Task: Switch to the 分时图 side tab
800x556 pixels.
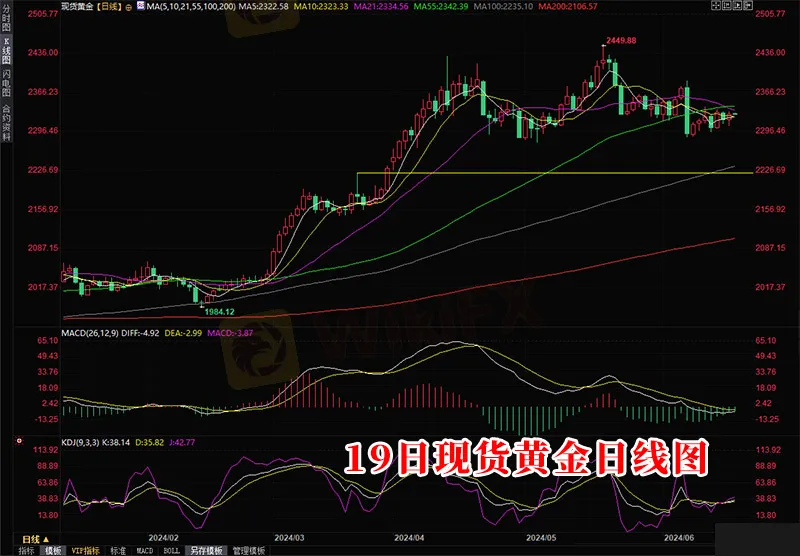Action: click(6, 17)
